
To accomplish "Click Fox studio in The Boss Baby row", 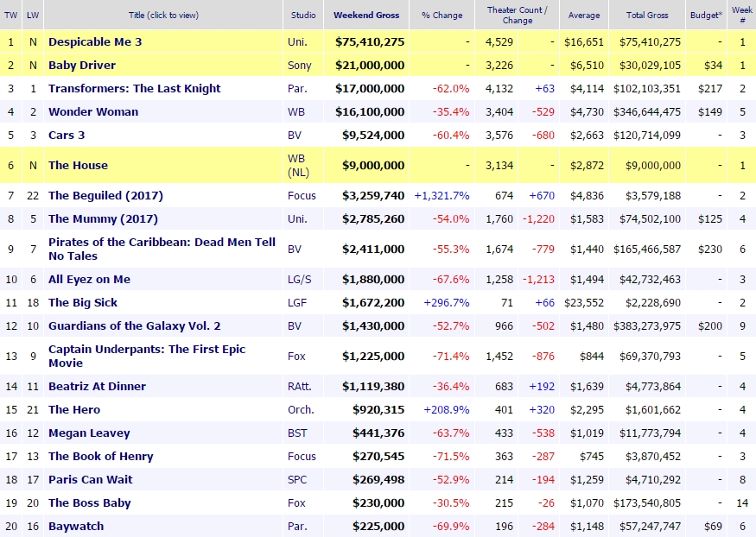I will [296, 502].
